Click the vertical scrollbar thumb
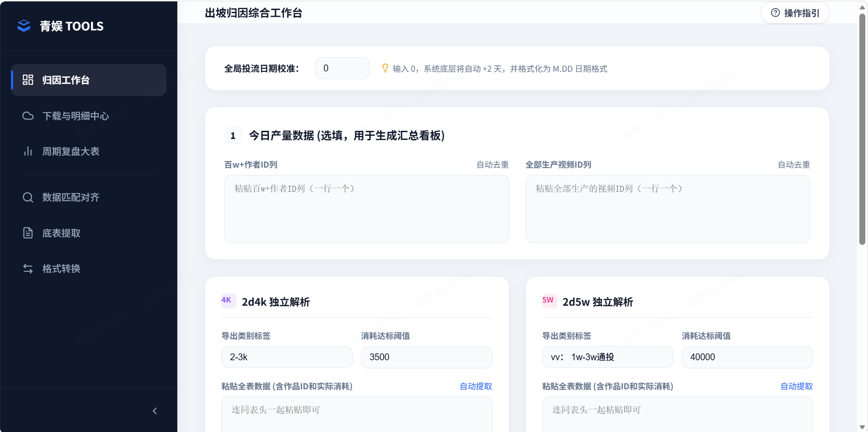 pyautogui.click(x=862, y=129)
